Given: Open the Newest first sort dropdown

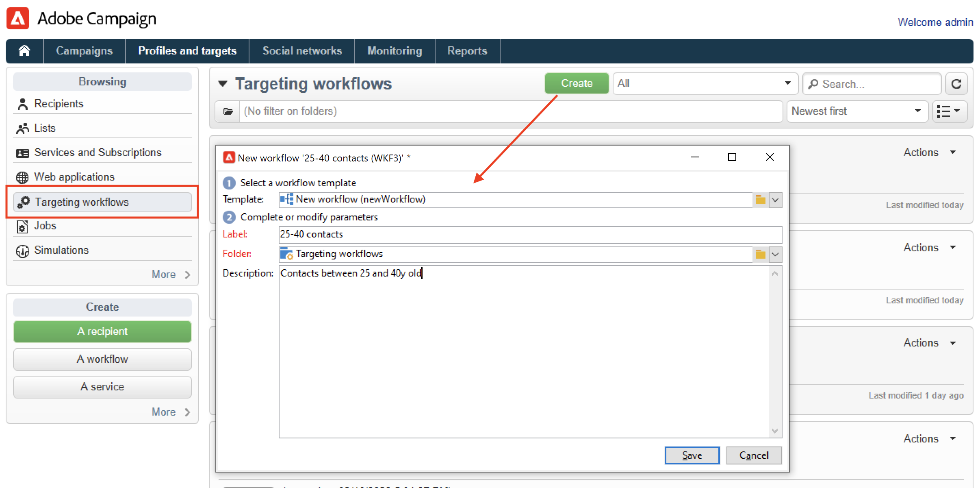Looking at the screenshot, I should (x=856, y=111).
